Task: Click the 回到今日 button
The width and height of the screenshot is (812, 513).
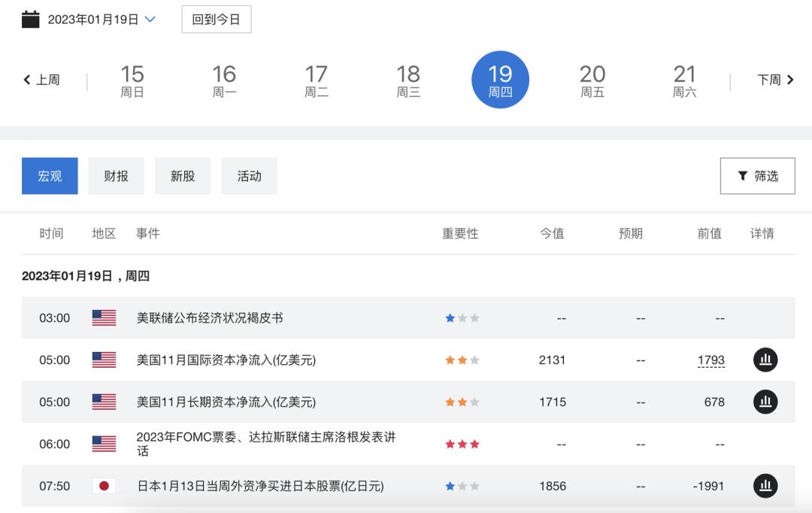Action: pyautogui.click(x=216, y=19)
